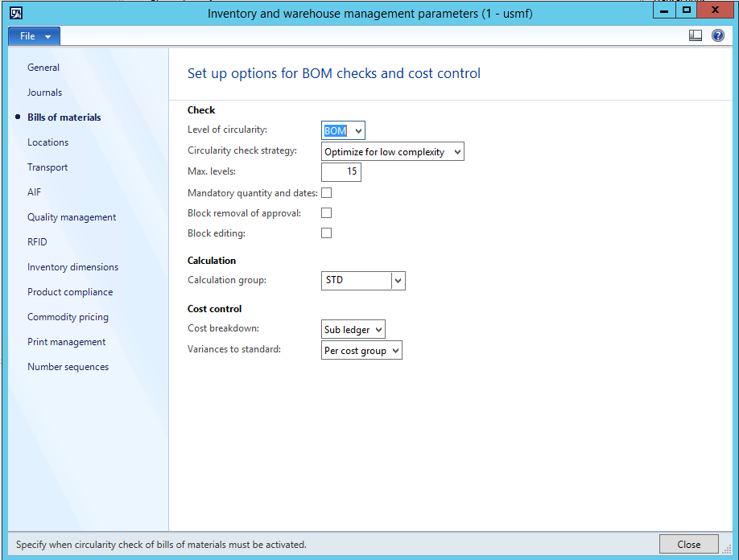Image resolution: width=739 pixels, height=560 pixels.
Task: Expand the Circularity check strategy dropdown
Action: click(456, 150)
